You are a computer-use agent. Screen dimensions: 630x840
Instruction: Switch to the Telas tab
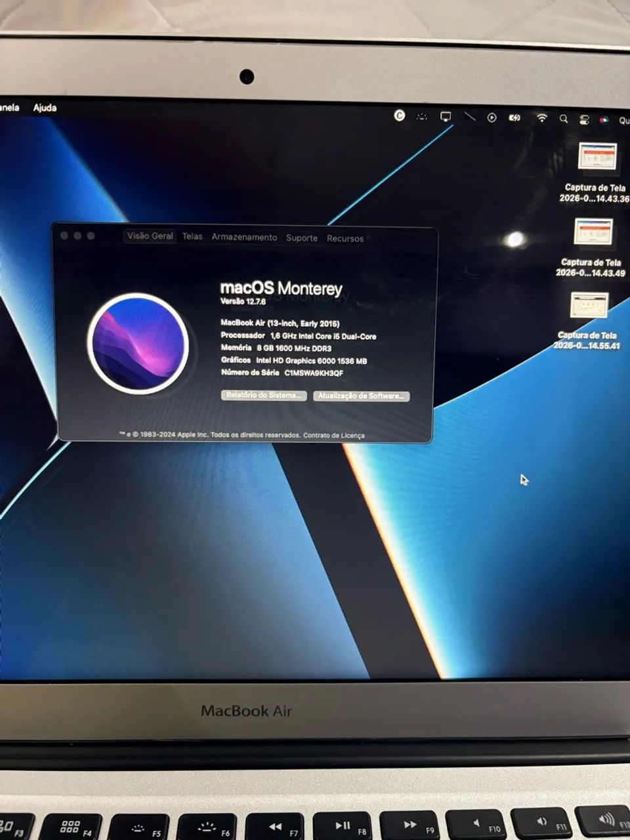point(192,236)
